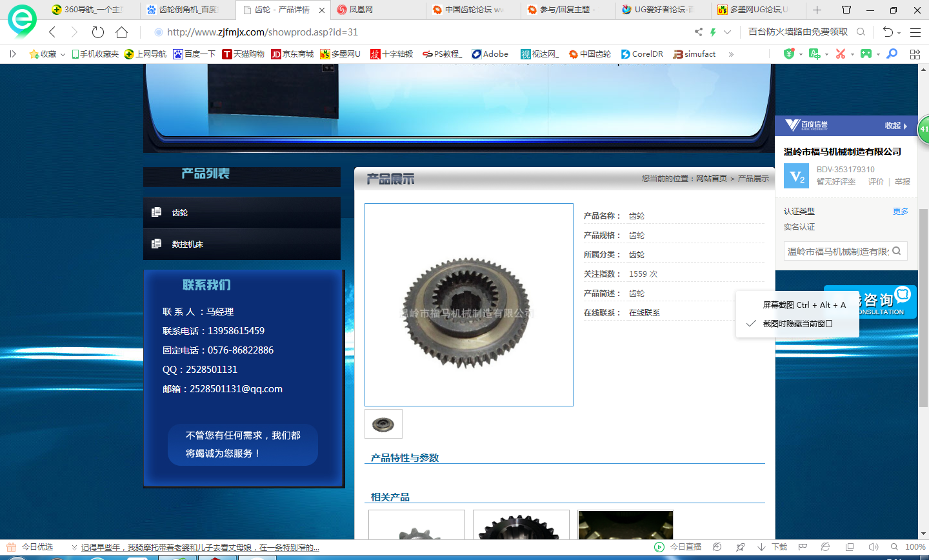This screenshot has width=929, height=560.
Task: Open dropdown arrow beside the game icon
Action: tap(878, 55)
